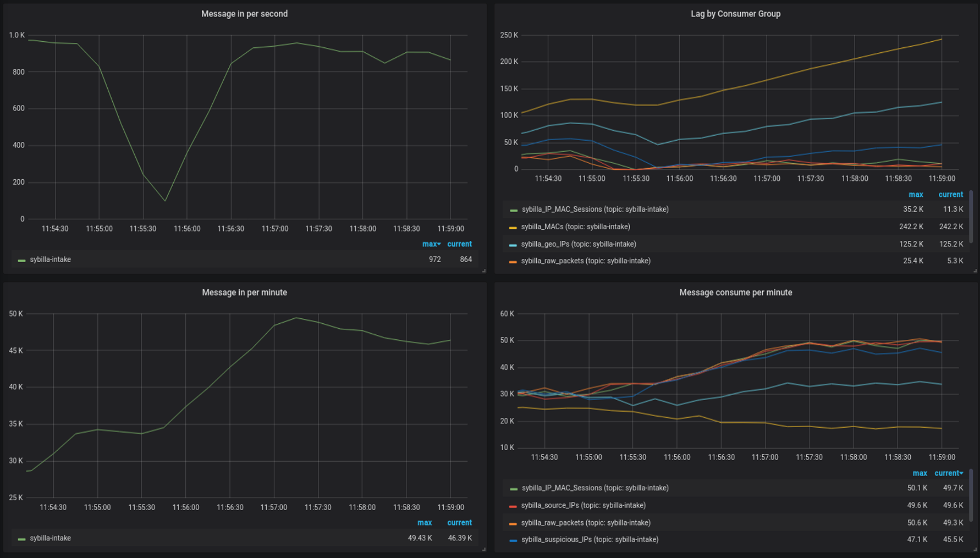This screenshot has height=558, width=980.
Task: Click resize handle of Message consume per minute panel
Action: tap(975, 550)
